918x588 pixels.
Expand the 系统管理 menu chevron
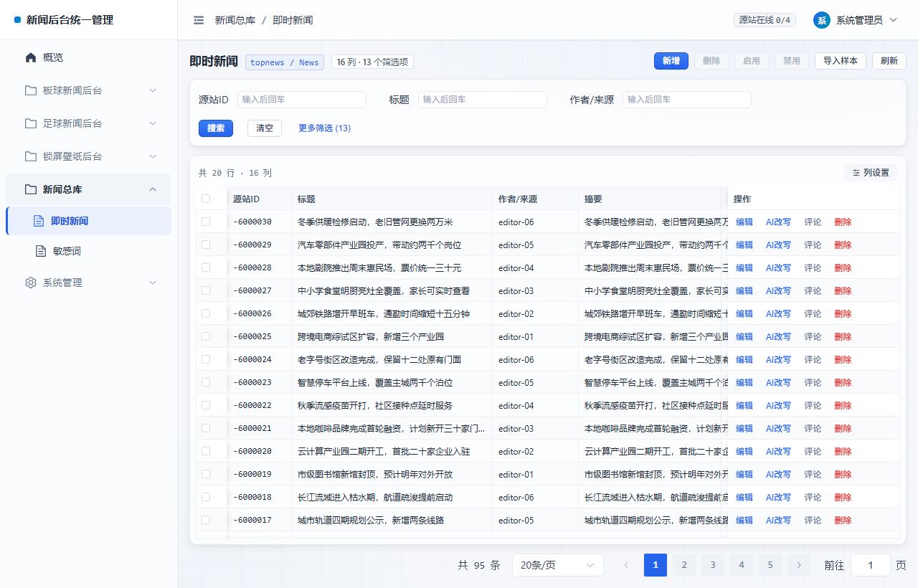(x=153, y=283)
